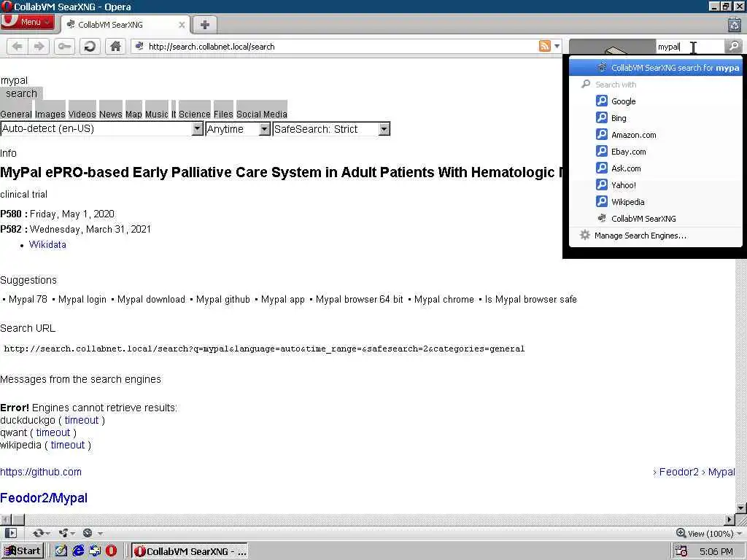This screenshot has height=560, width=747.
Task: Click the magnifier search button in toolbar
Action: tap(734, 46)
